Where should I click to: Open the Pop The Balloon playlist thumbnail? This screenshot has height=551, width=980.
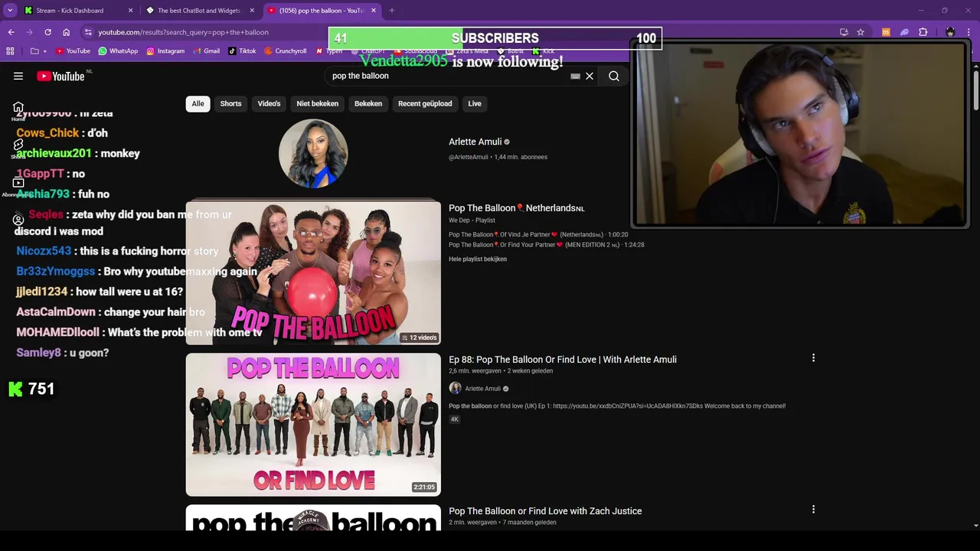pos(313,272)
